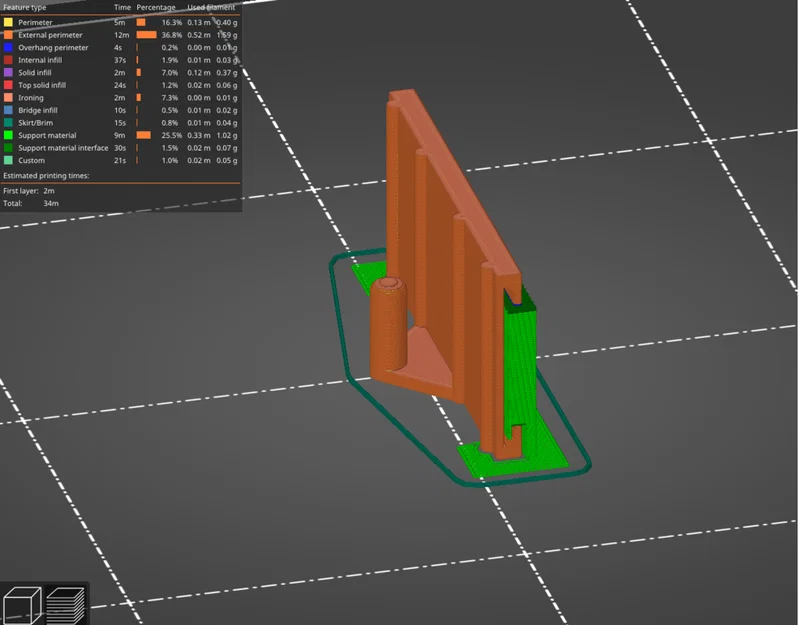799x625 pixels.
Task: Click the Used filament column header
Action: pos(211,8)
